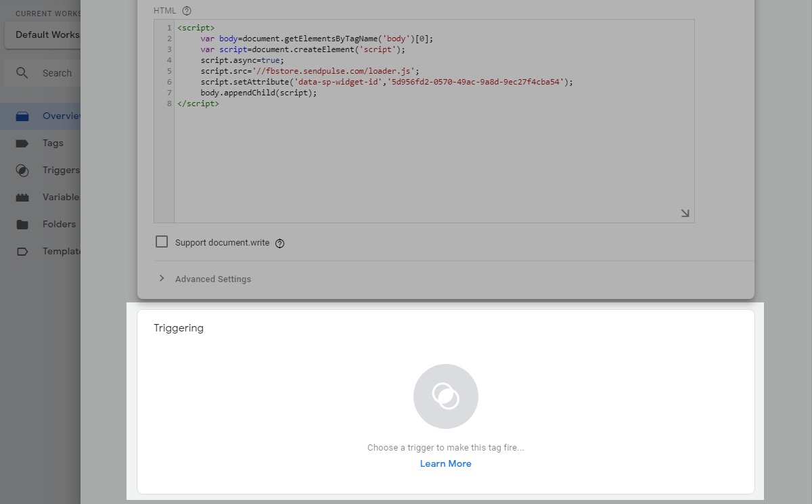
Task: Click the Tags label icon
Action: click(x=22, y=143)
